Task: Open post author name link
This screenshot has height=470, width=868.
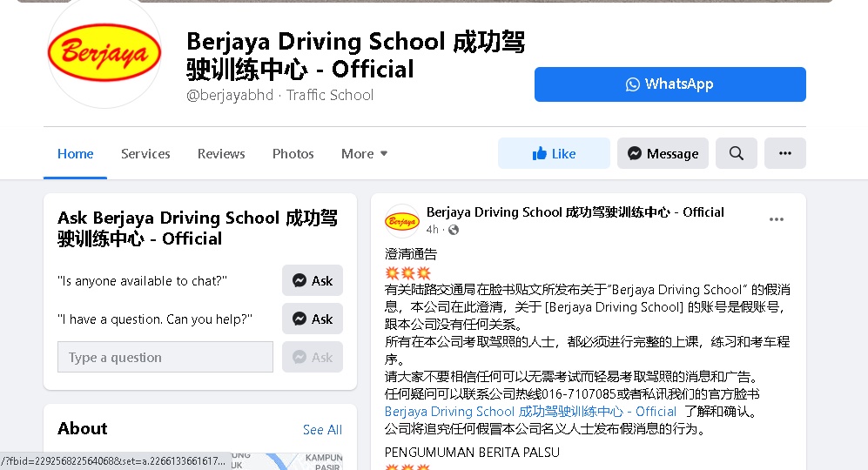Action: (575, 212)
